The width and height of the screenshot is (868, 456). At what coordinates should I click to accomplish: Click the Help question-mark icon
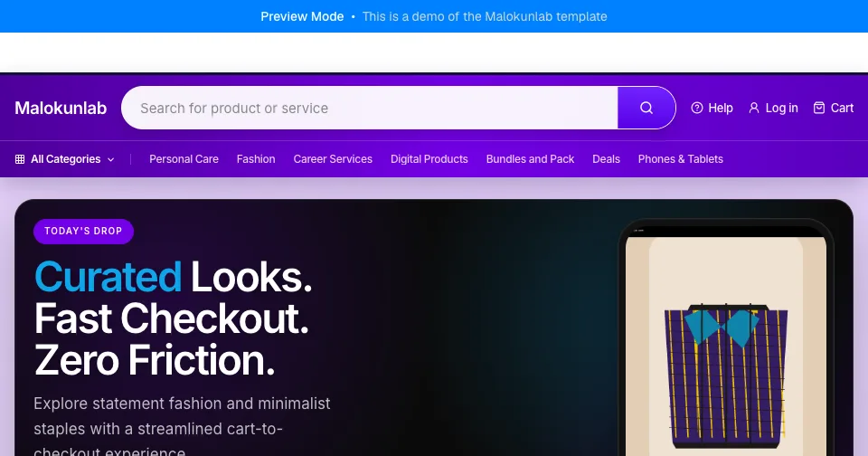697,108
